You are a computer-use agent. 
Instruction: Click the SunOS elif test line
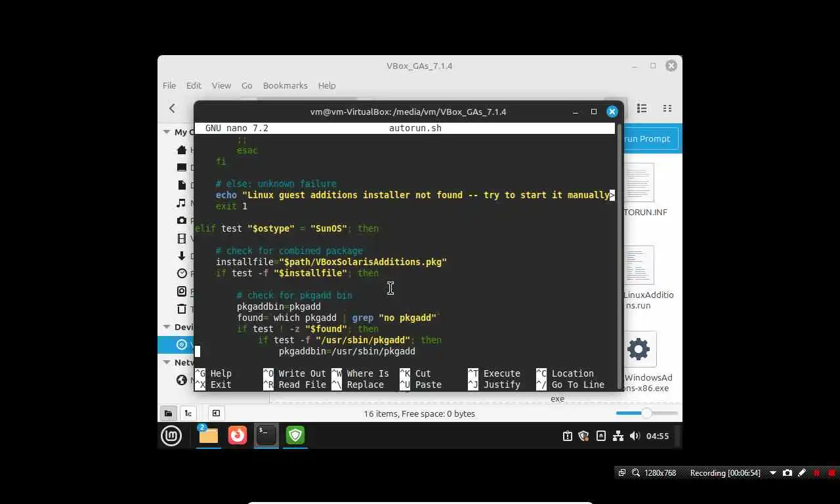click(287, 228)
